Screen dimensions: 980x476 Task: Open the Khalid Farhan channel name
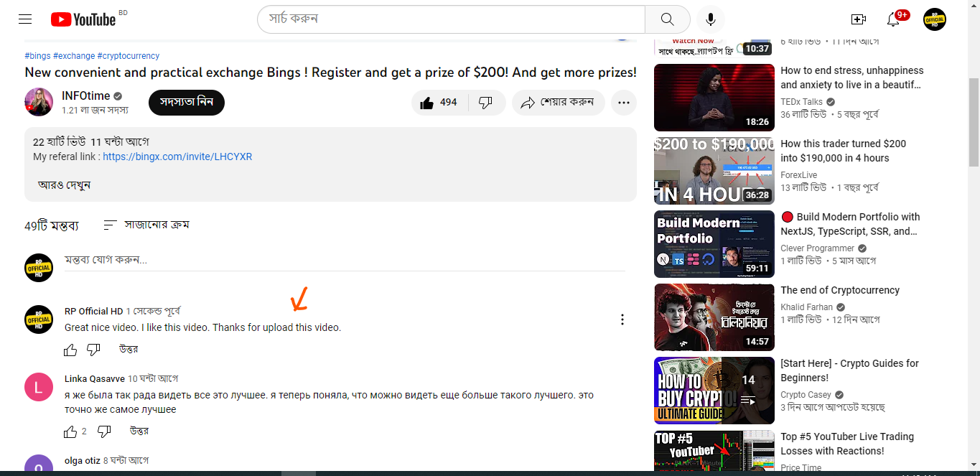tap(807, 307)
